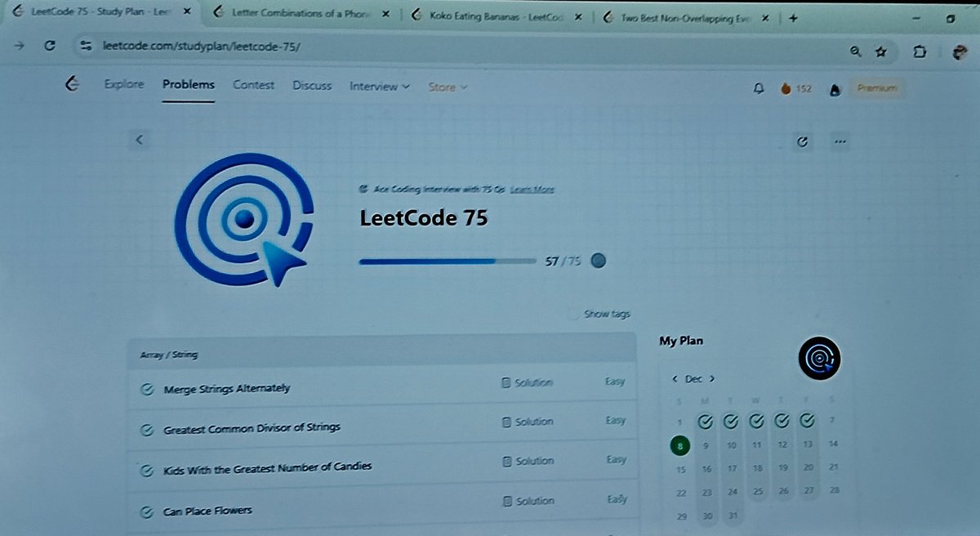980x536 pixels.
Task: Click the zoom magnifier icon in address bar
Action: [x=855, y=51]
